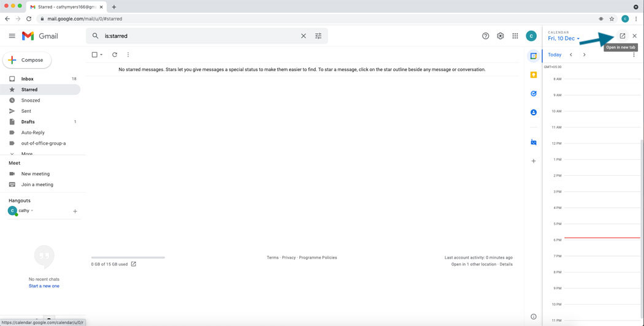
Task: Open the Terms link
Action: [x=273, y=257]
